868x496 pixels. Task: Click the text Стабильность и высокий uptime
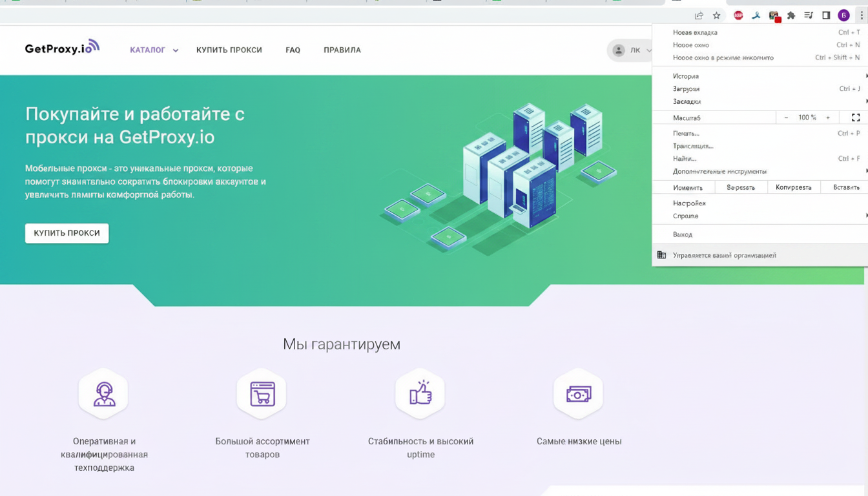pyautogui.click(x=421, y=448)
